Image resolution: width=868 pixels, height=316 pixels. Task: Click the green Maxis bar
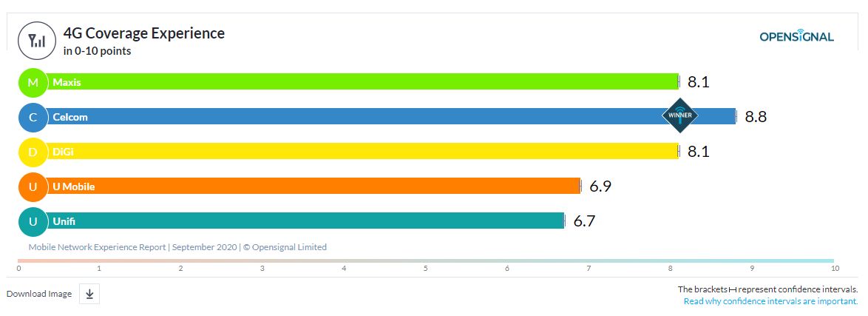point(362,82)
